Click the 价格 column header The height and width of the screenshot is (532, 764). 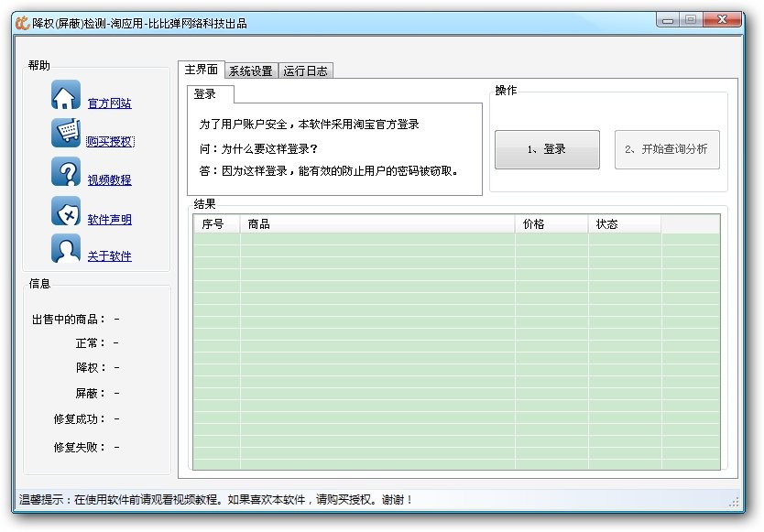[x=551, y=223]
